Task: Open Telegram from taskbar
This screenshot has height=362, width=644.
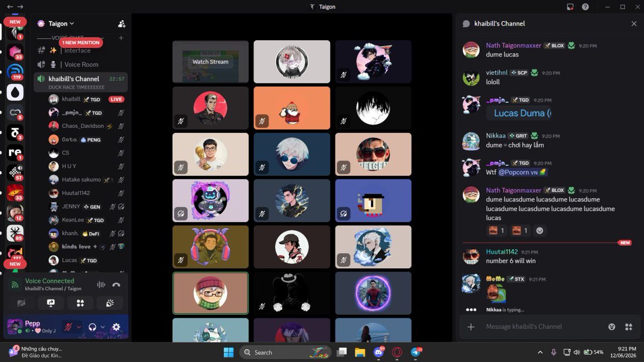Action: pos(416,352)
